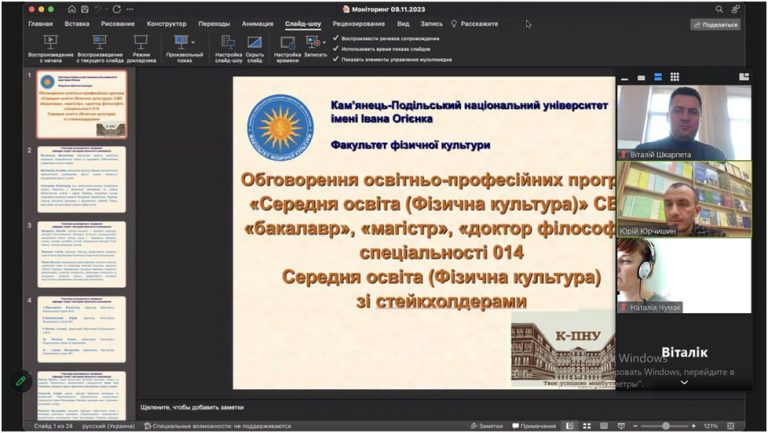Start slideshow playback from the beginning
This screenshot has height=433, width=768.
click(50, 48)
